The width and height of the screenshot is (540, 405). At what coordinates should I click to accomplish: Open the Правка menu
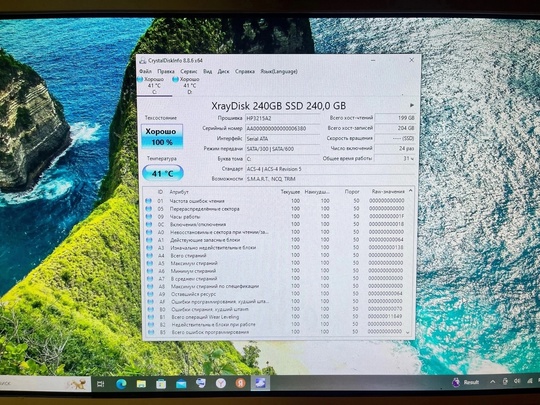(x=166, y=71)
